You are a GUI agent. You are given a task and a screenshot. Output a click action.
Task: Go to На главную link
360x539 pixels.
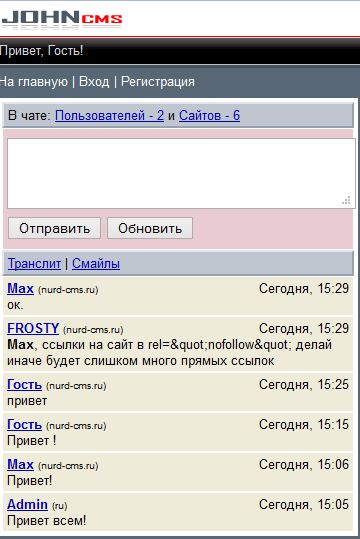point(34,82)
